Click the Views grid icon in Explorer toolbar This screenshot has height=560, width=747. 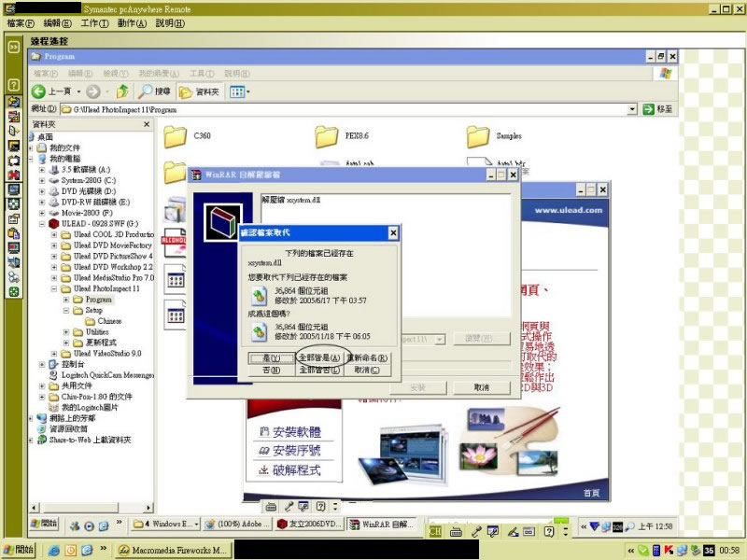coord(237,91)
